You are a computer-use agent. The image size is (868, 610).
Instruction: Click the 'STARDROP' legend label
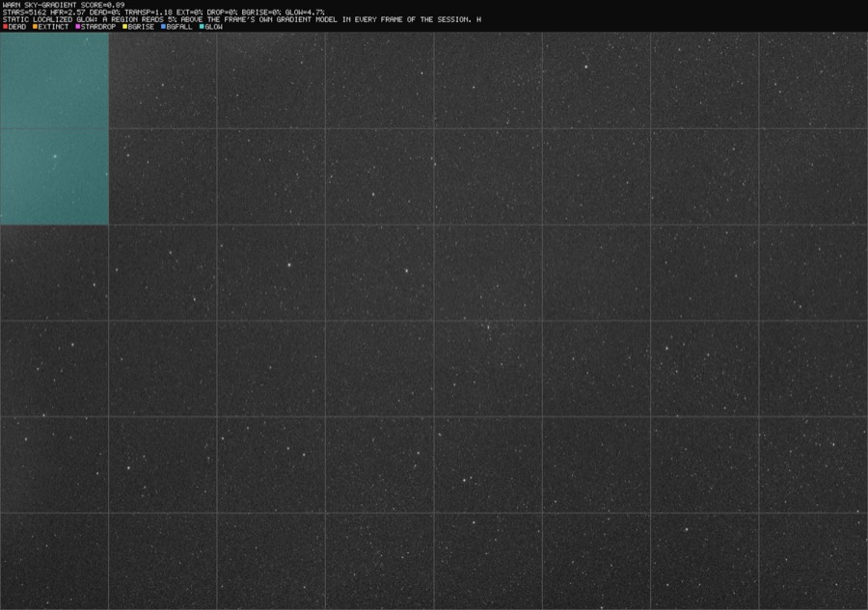[98, 27]
